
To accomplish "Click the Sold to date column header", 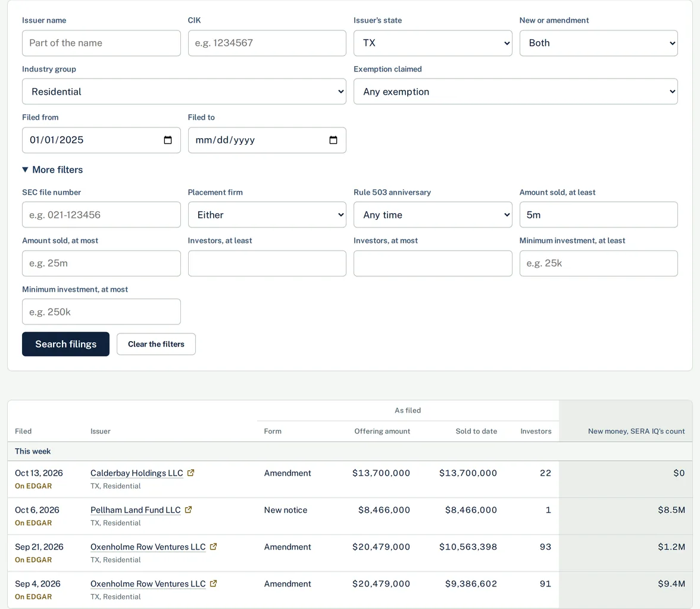I will 476,431.
